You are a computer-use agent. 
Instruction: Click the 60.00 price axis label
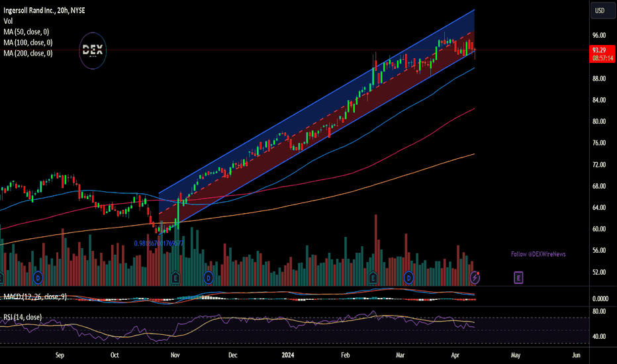click(x=599, y=229)
